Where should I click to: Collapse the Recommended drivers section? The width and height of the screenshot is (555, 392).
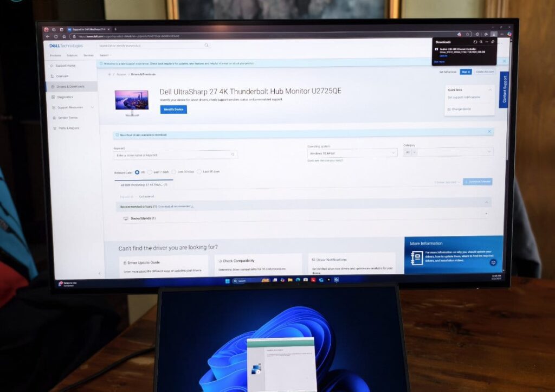pos(487,202)
